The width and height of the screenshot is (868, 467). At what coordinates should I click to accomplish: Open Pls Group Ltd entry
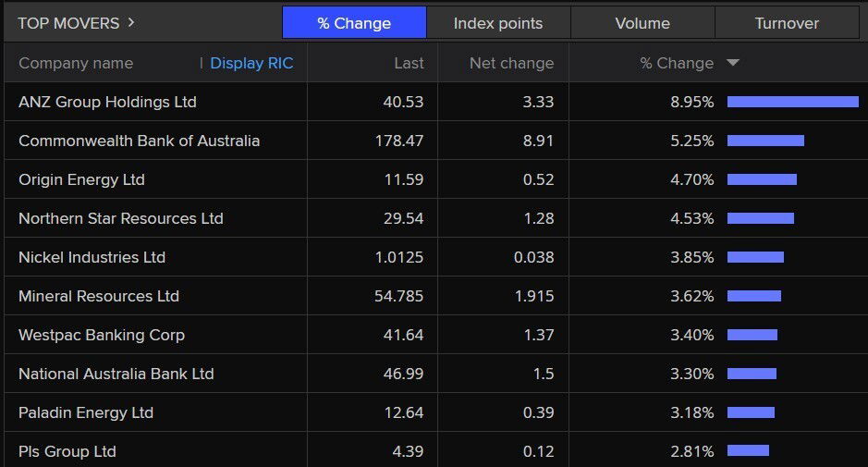pyautogui.click(x=67, y=451)
